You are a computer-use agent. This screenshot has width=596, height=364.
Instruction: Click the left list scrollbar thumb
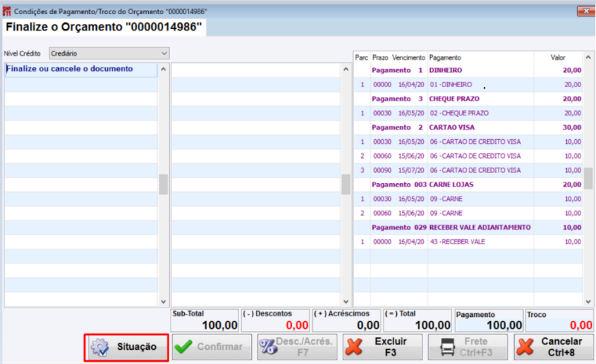pos(163,185)
